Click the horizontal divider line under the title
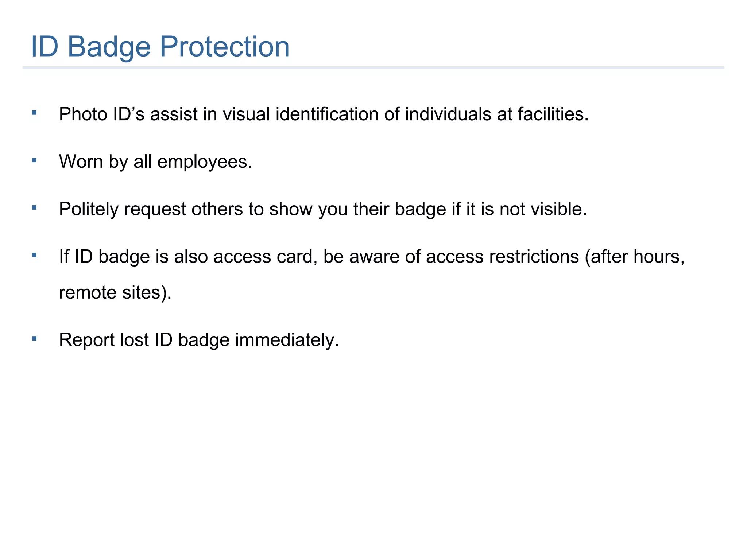This screenshot has height=560, width=747. coord(373,67)
